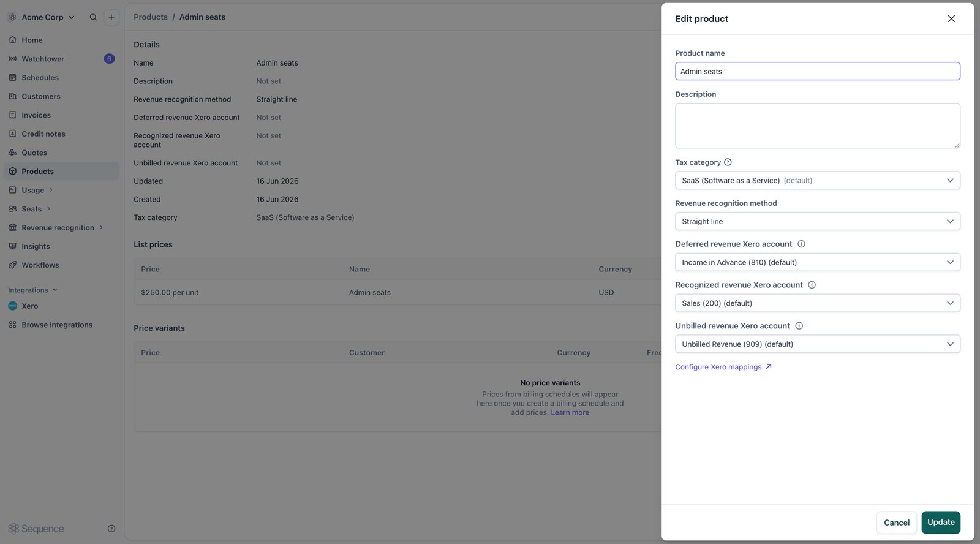Open the Income in Advance (810) dropdown

(818, 262)
